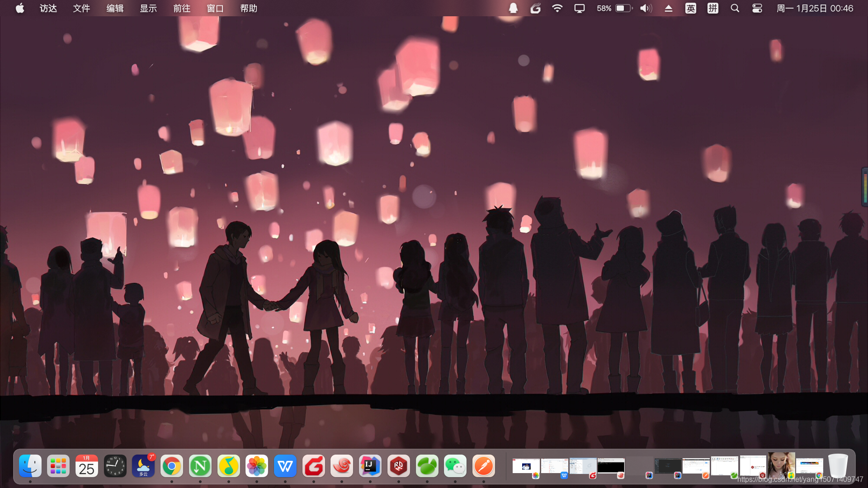
Task: Launch Google Chrome from dock
Action: [x=172, y=466]
